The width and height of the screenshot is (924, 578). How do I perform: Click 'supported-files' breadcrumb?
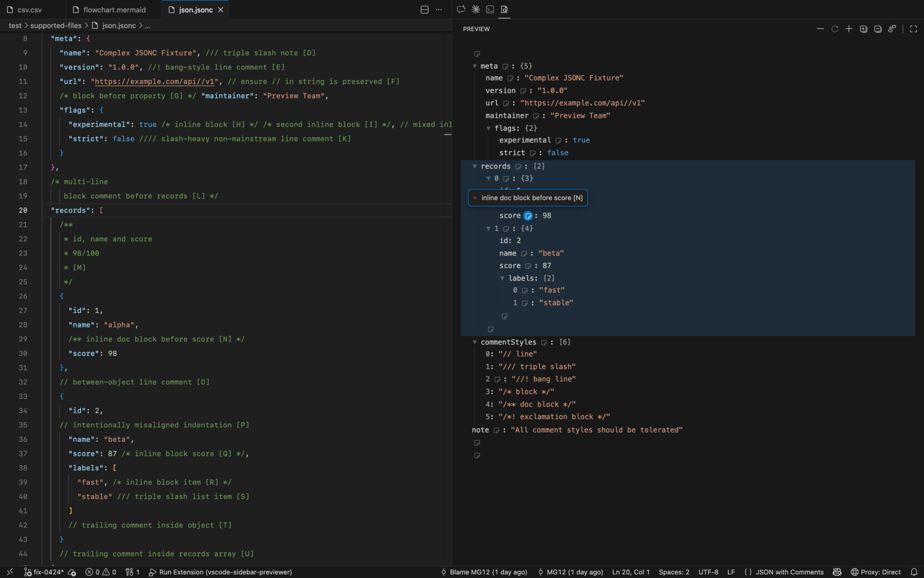56,25
